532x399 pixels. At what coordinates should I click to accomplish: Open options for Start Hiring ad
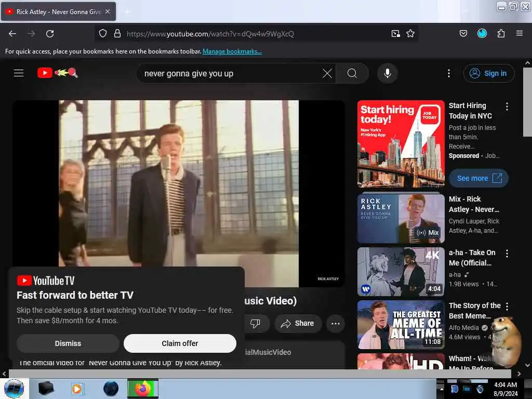[507, 107]
